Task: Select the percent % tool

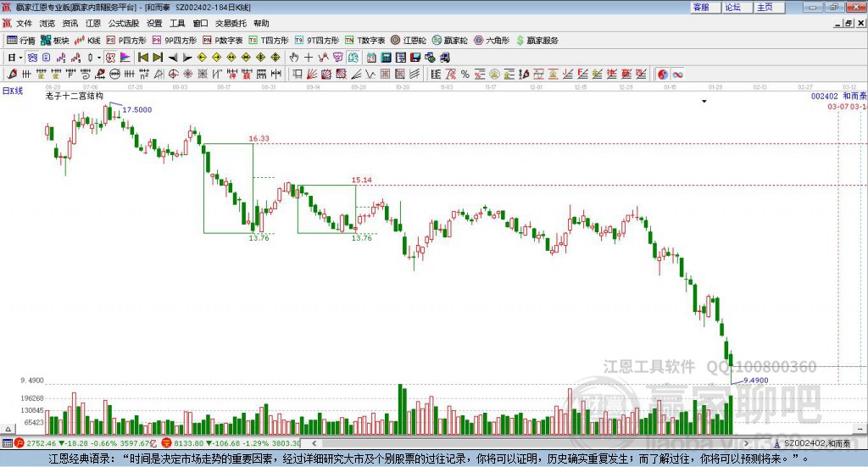Action: [465, 74]
